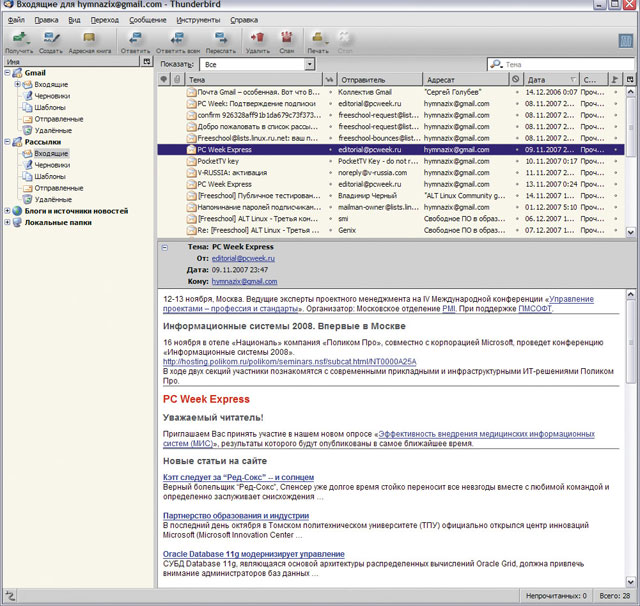Image resolution: width=640 pixels, height=606 pixels.
Task: Open the Справка menu
Action: point(244,20)
